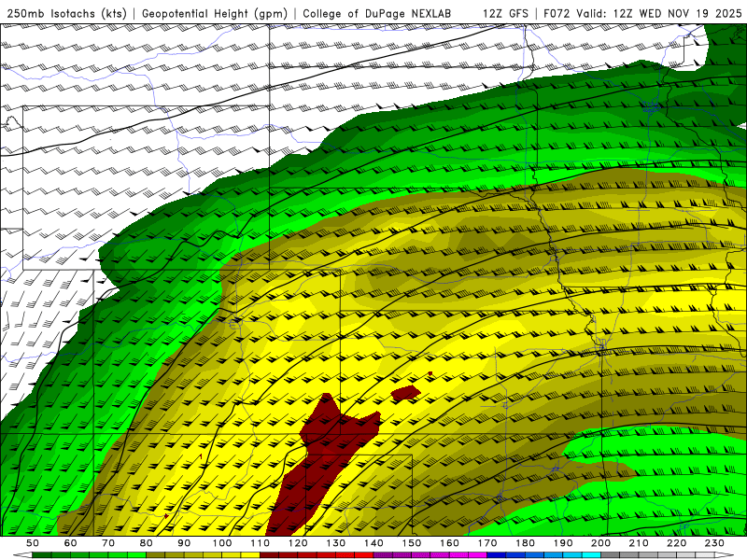Click the 'Valid: 12Z WED NOV 19 2025' text

tap(659, 13)
